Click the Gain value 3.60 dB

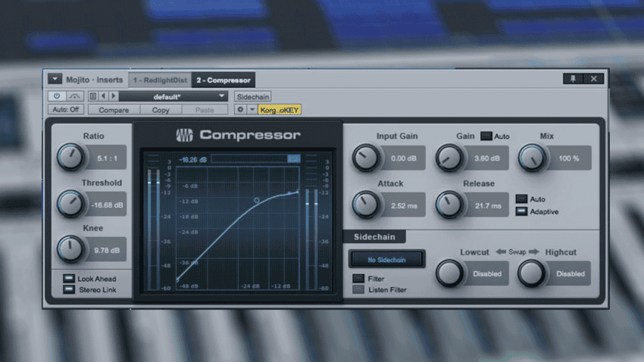(487, 158)
